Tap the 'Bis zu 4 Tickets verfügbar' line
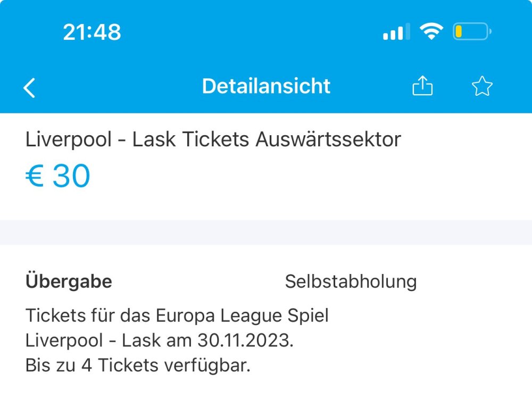This screenshot has width=532, height=398. click(138, 366)
